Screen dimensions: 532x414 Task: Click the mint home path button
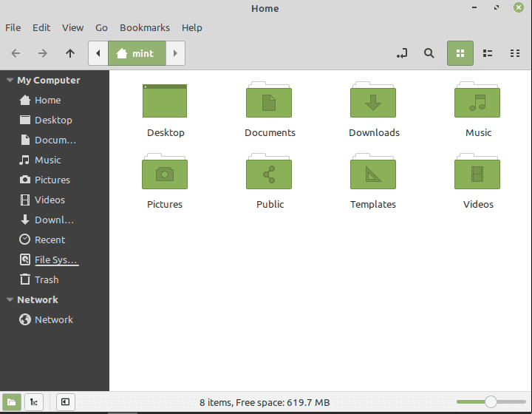(x=136, y=53)
